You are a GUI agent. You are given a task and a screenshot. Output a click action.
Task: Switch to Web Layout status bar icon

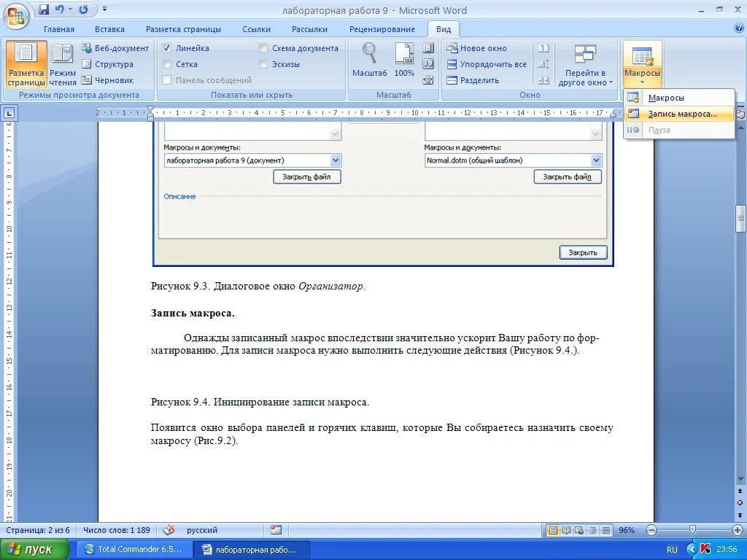pos(579,530)
